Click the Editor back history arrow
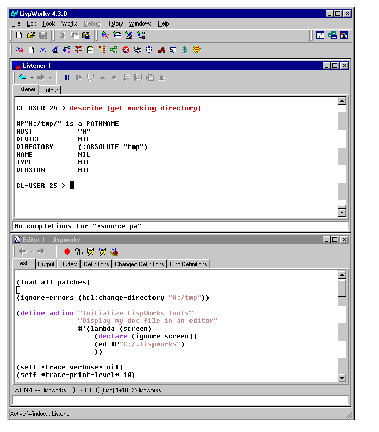The height and width of the screenshot is (432, 379). point(23,252)
